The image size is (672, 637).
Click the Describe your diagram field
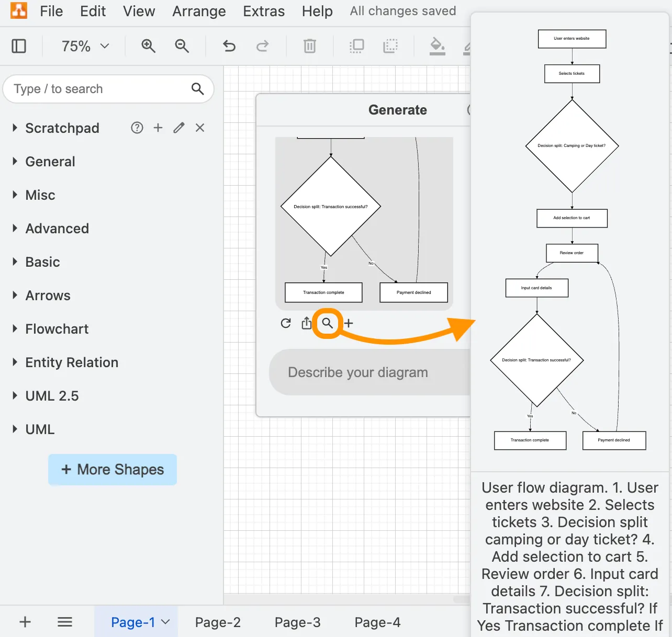369,372
